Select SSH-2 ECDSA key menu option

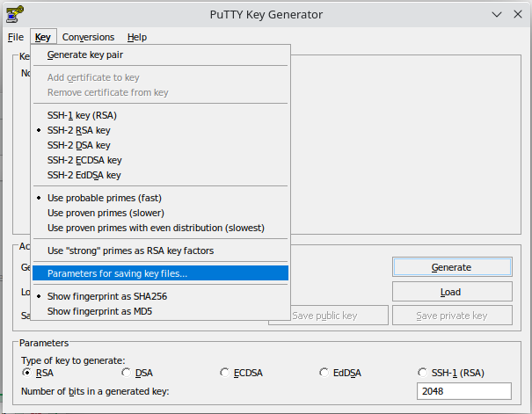click(160, 160)
